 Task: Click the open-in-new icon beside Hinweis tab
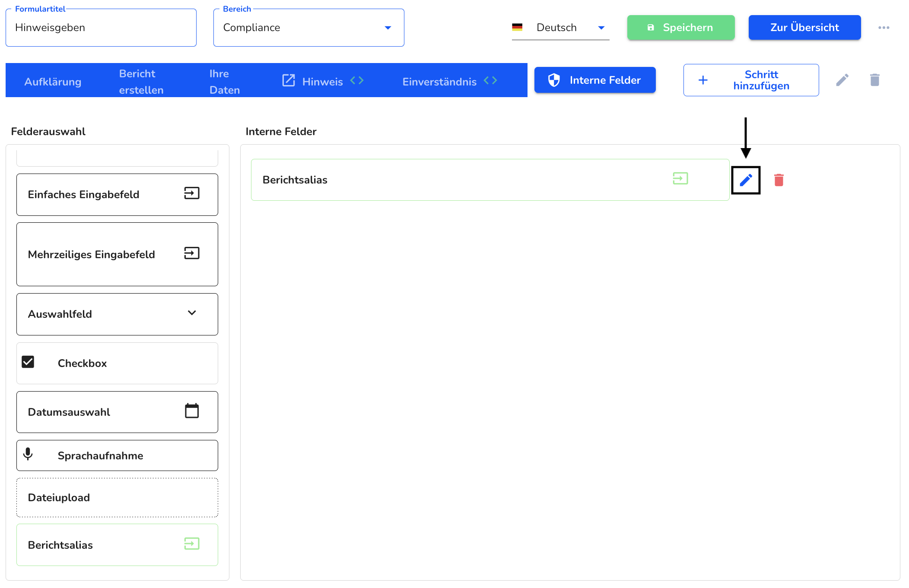coord(288,80)
